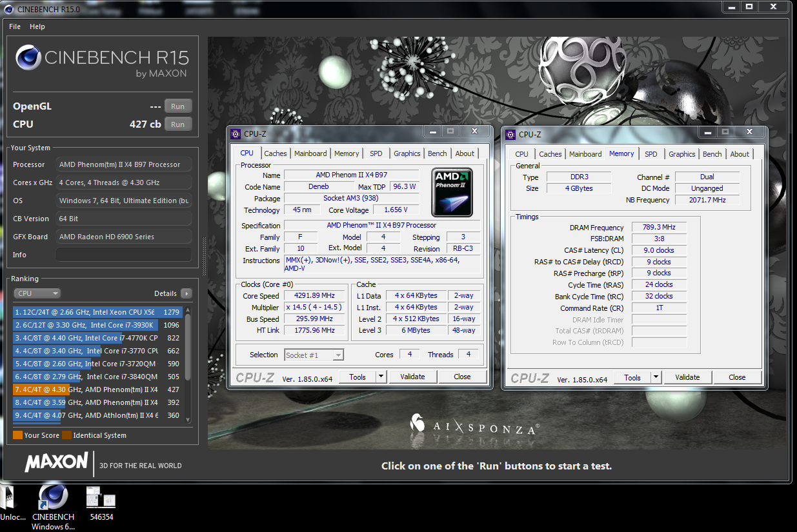Viewport: 797px width, 532px height.
Task: Select ranking row AMD Athlon II X4 360
Action: point(97,415)
